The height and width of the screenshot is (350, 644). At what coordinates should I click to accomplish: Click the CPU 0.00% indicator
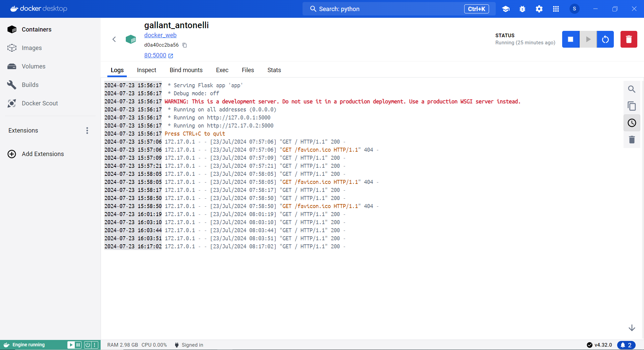point(154,345)
